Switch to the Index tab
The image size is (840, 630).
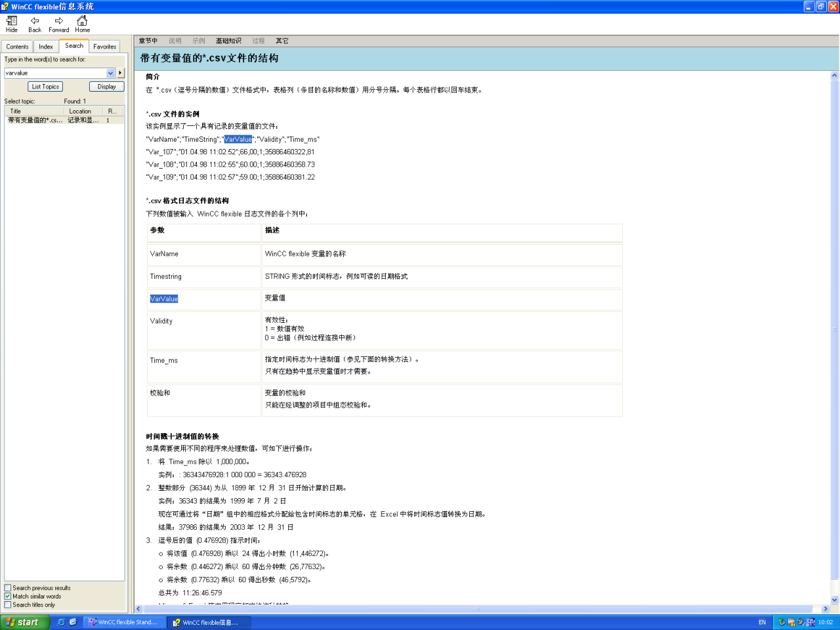(x=46, y=47)
